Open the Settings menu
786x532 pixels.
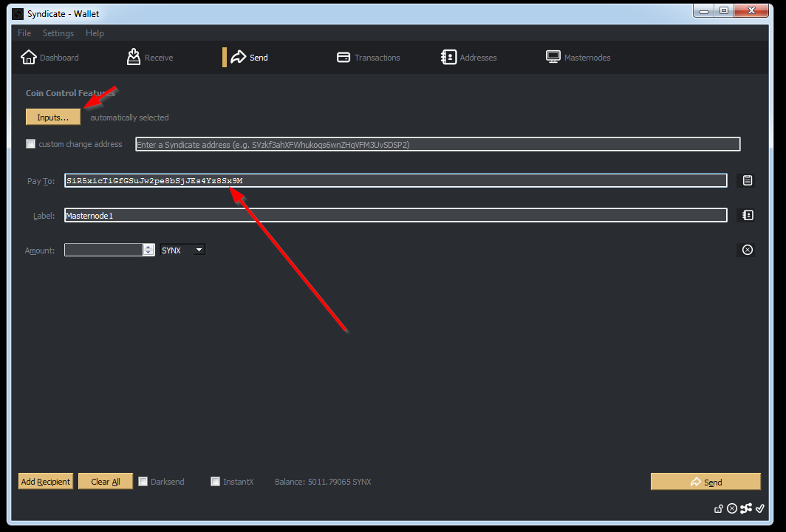coord(58,33)
